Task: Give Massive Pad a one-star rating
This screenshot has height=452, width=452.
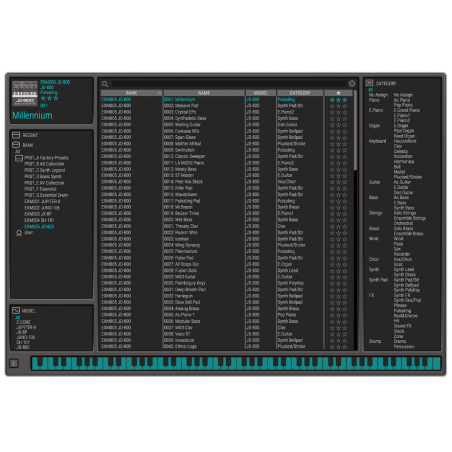Action: pyautogui.click(x=332, y=106)
